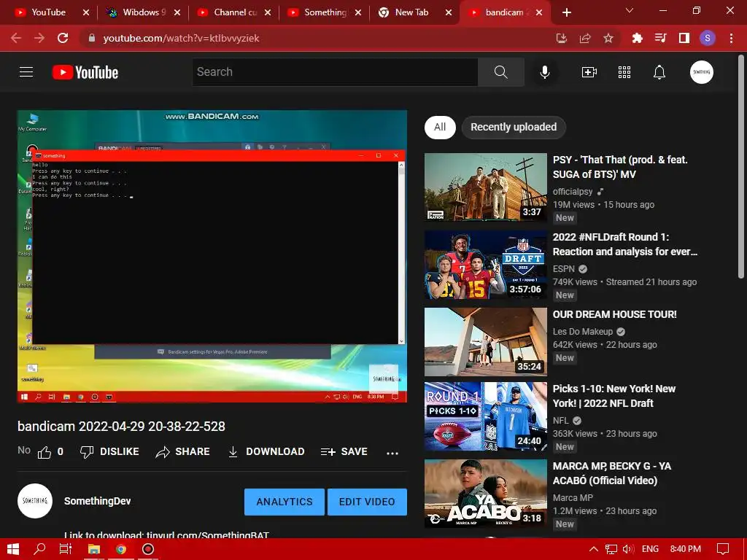Open the Chrome extensions puzzle icon
This screenshot has height=560, width=747.
click(x=637, y=38)
